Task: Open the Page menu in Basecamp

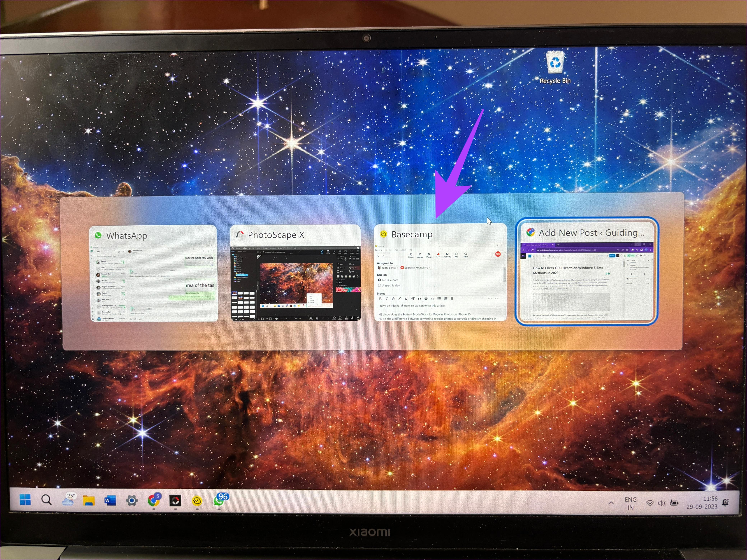Action: tap(396, 250)
